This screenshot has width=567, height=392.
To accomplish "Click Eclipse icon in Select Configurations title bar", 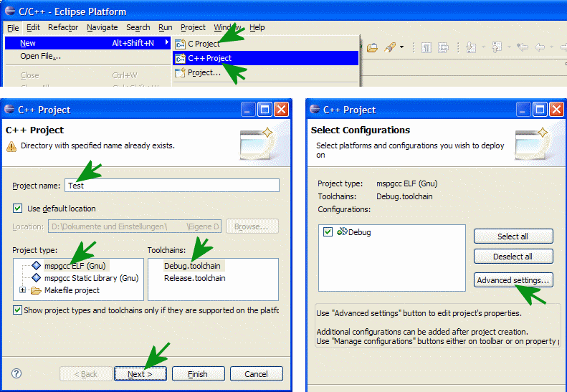I will click(x=315, y=109).
